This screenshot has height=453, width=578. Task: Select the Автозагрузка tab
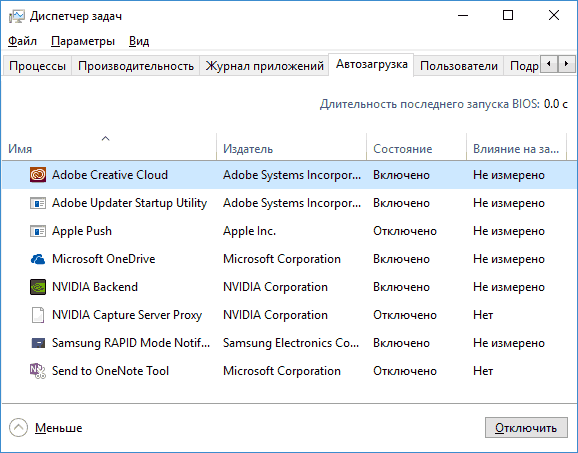[372, 64]
